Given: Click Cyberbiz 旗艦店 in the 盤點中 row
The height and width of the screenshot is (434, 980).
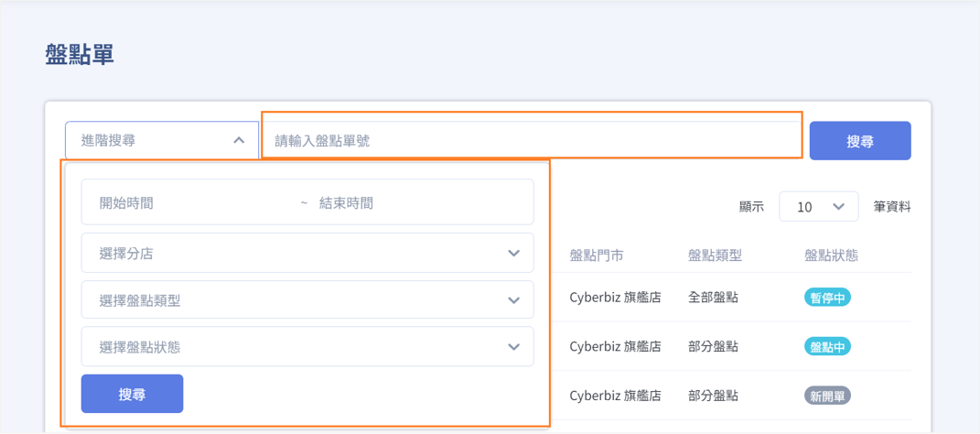Looking at the screenshot, I should click(616, 346).
